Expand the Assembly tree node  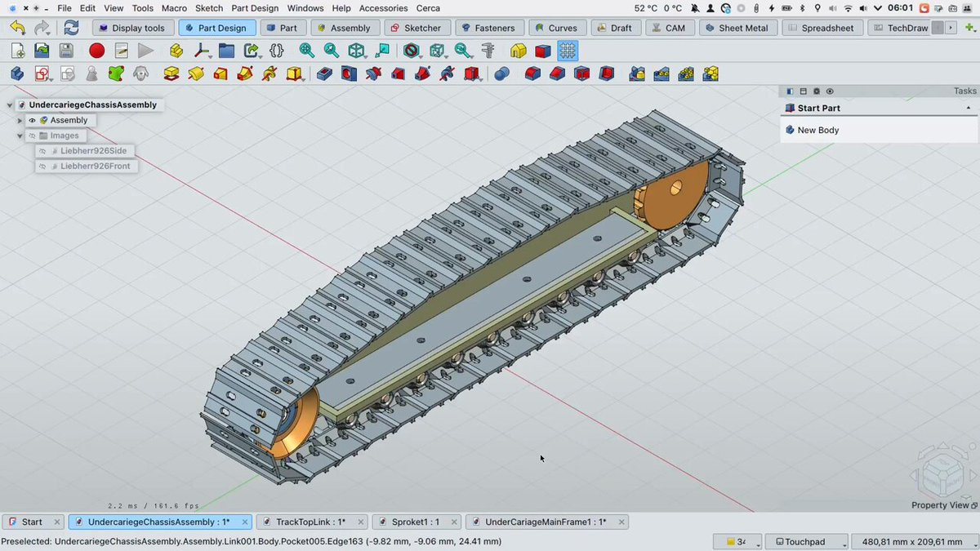[x=20, y=120]
